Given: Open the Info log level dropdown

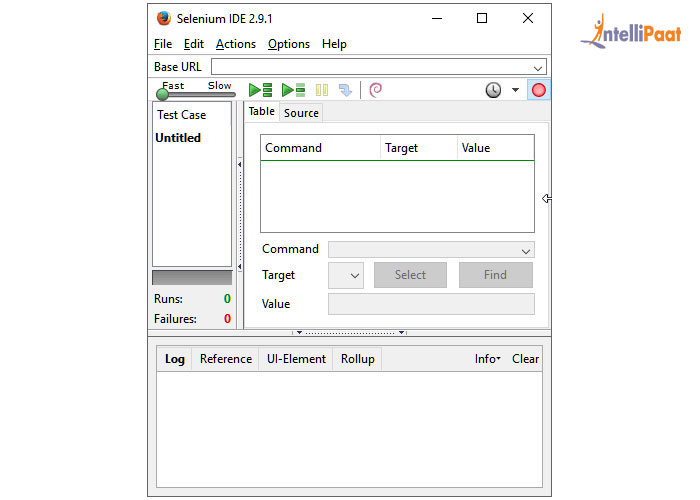Looking at the screenshot, I should point(488,359).
